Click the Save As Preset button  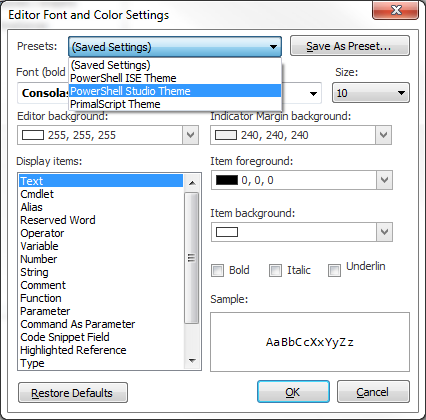350,46
